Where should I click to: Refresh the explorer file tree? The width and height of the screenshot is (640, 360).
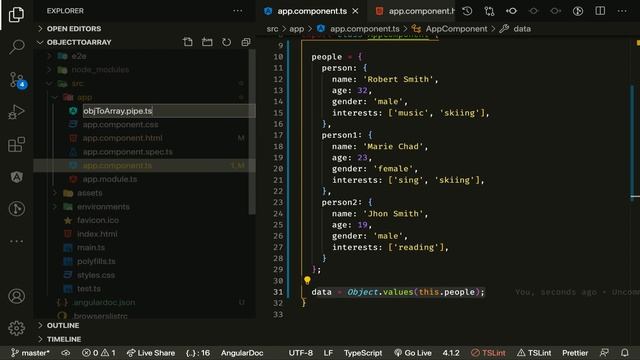[x=227, y=42]
